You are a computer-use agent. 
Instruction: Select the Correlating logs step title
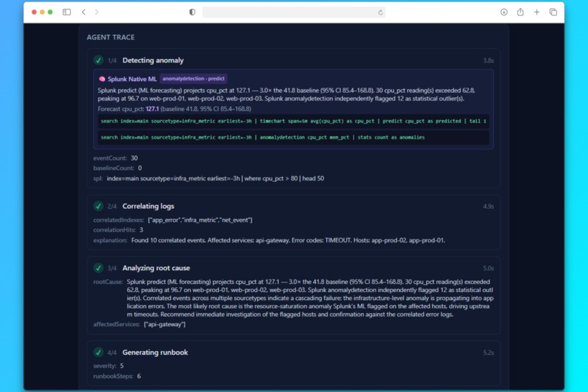pos(148,206)
